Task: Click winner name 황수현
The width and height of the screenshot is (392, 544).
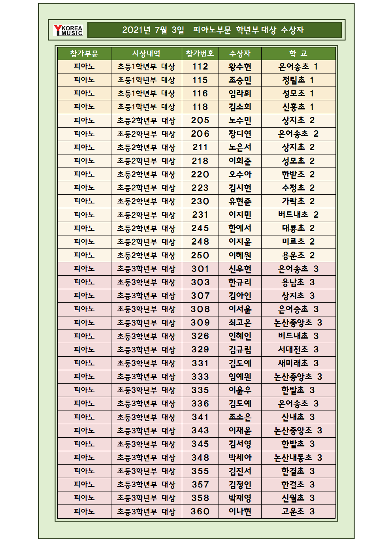Action: click(240, 67)
